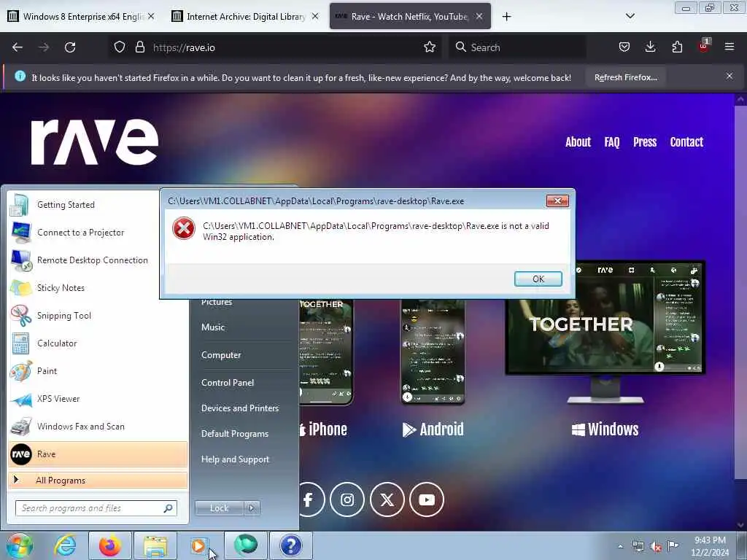Launch Paint from Start menu
This screenshot has height=560, width=747.
tap(98, 371)
